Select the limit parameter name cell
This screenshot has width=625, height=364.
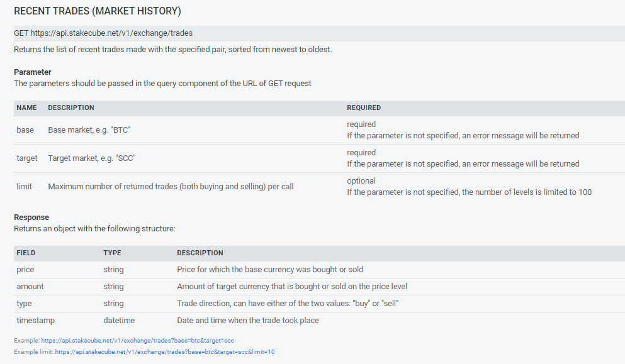click(x=24, y=186)
